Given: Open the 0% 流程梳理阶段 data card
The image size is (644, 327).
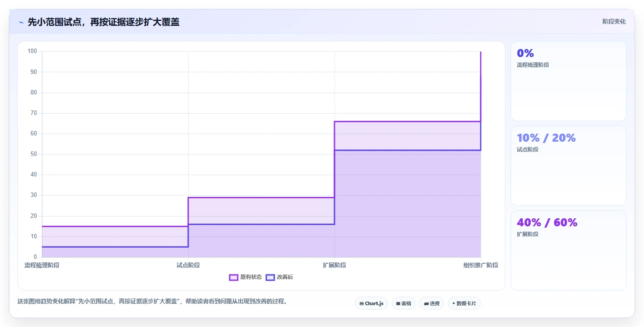Looking at the screenshot, I should pyautogui.click(x=569, y=81).
